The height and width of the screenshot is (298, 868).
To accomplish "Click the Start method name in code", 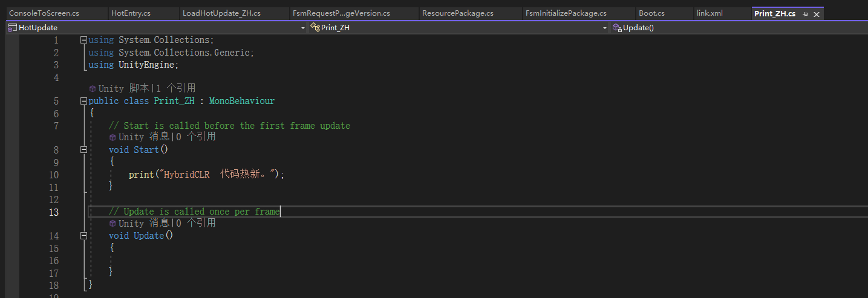I will pos(146,150).
